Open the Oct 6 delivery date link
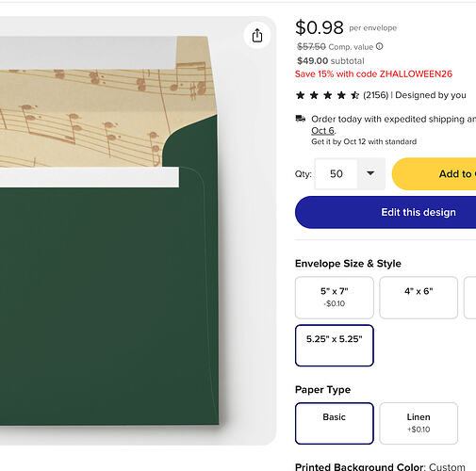This screenshot has height=471, width=476. click(323, 130)
